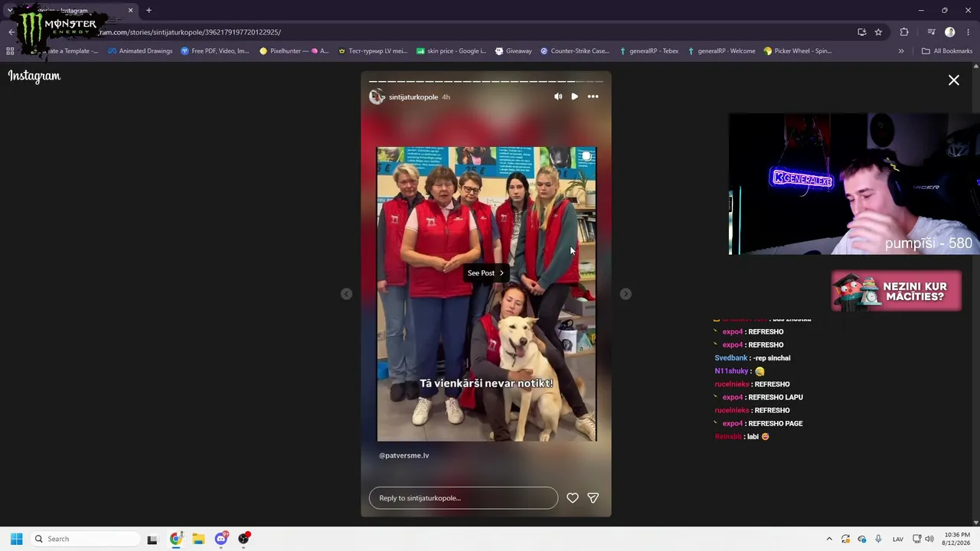The image size is (980, 551).
Task: Click the microphone tray icon
Action: click(x=878, y=539)
